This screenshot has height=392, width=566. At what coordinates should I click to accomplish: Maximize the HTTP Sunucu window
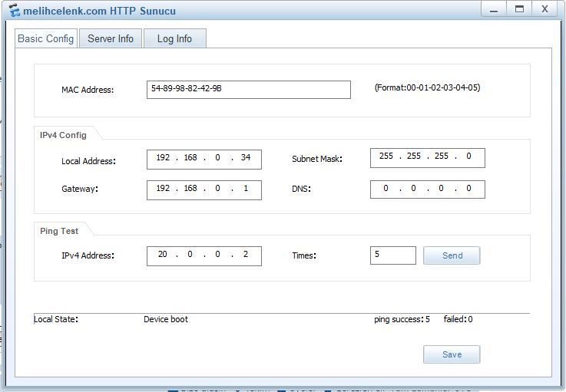click(519, 9)
